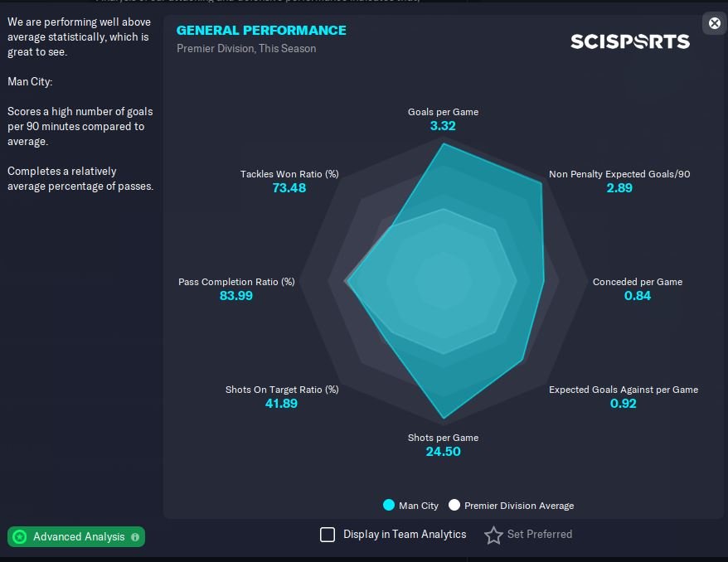
Task: Click the white Premier Division Average legend dot
Action: [454, 505]
